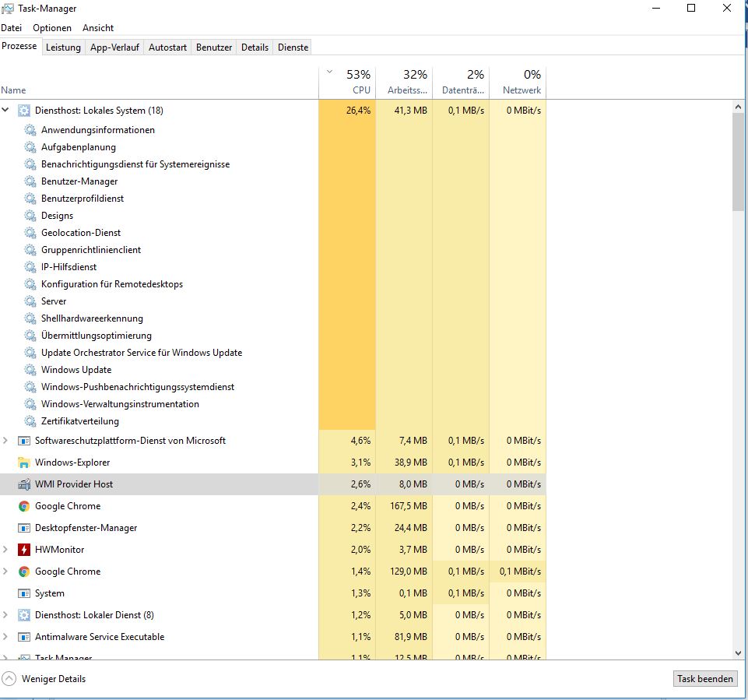748x700 pixels.
Task: Click the Windows-Explorer folder icon
Action: (x=24, y=463)
